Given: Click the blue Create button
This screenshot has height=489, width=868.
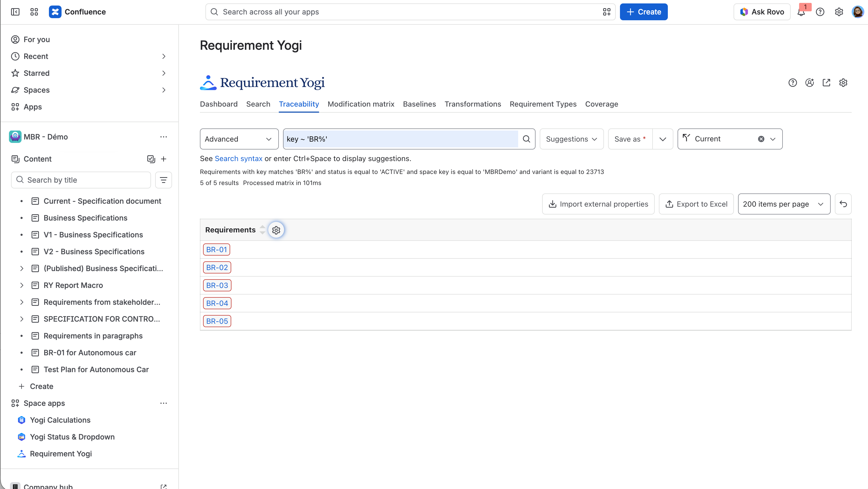Looking at the screenshot, I should point(644,12).
